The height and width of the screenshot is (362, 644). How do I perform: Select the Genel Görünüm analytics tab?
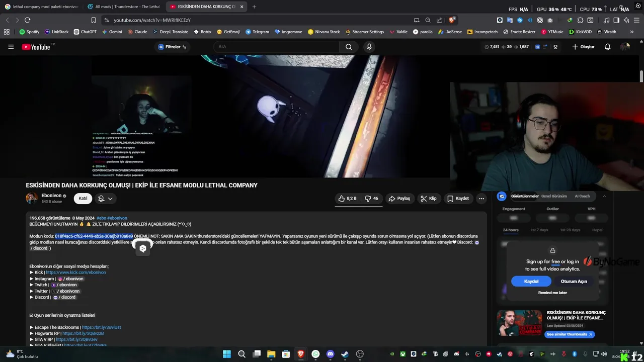(554, 196)
